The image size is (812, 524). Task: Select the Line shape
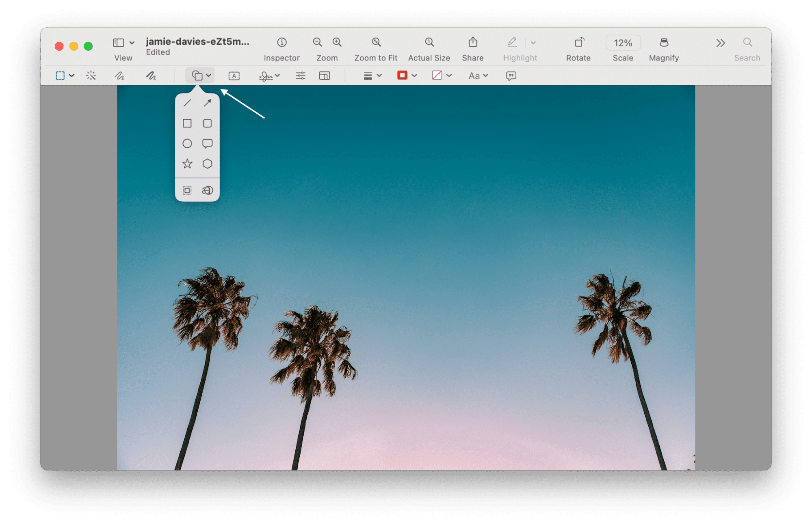click(187, 103)
